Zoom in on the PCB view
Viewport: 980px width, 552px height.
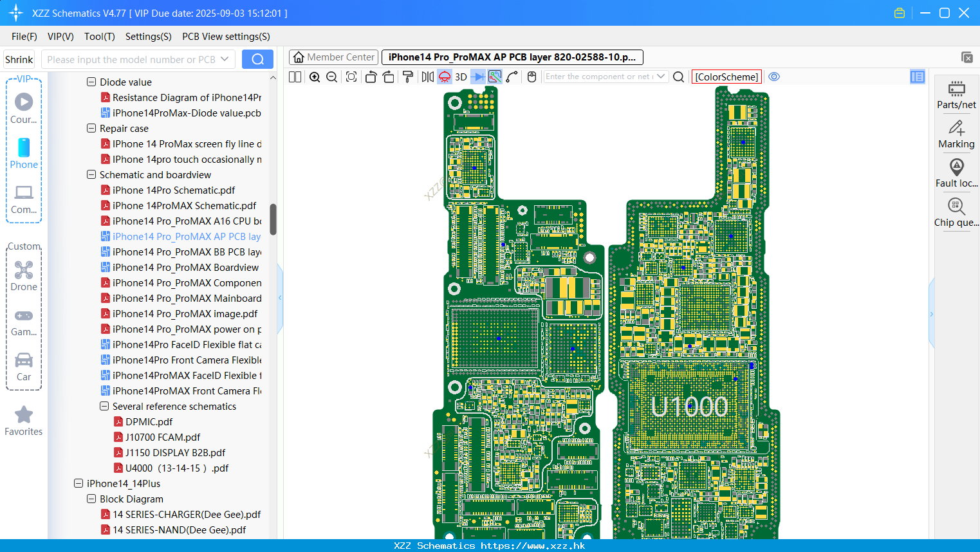315,77
